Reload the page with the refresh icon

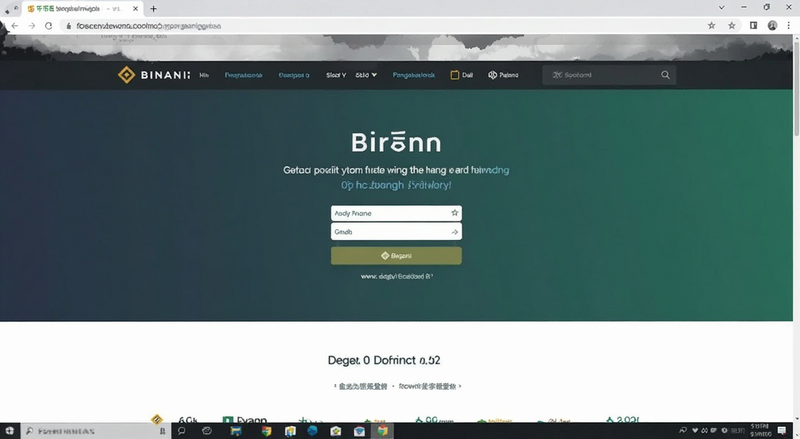[48, 26]
